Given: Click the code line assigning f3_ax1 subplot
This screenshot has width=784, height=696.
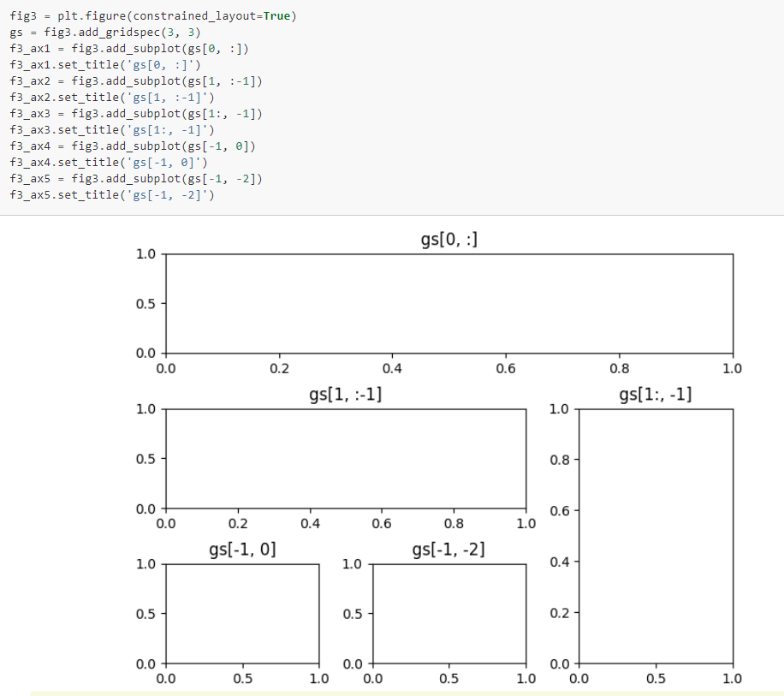Looking at the screenshot, I should tap(129, 49).
